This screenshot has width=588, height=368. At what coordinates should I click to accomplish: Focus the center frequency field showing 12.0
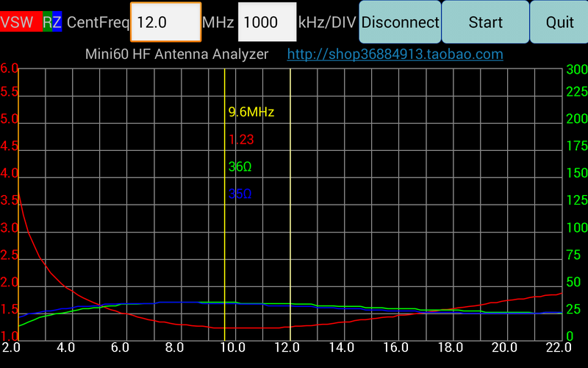[165, 22]
